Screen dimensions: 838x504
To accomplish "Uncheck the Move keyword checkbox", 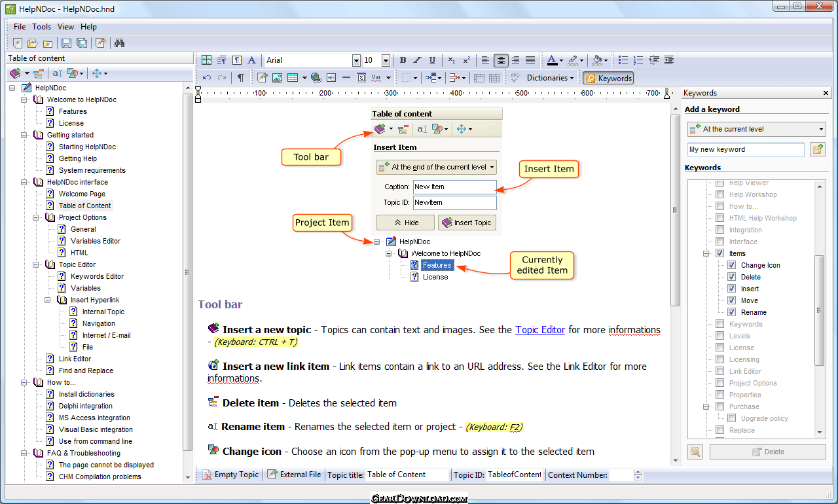I will pyautogui.click(x=731, y=300).
